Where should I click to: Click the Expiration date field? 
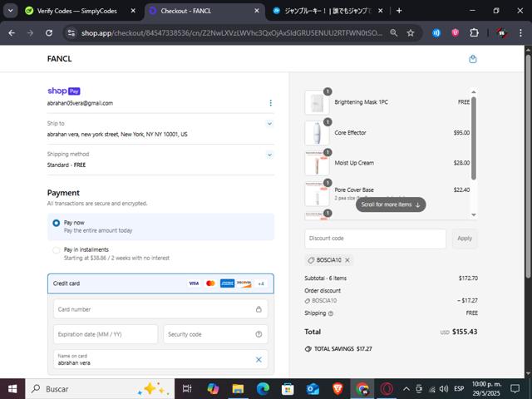click(106, 334)
